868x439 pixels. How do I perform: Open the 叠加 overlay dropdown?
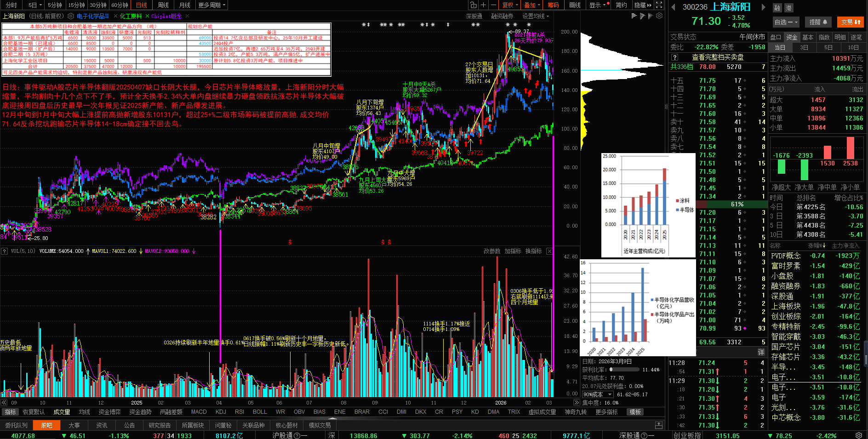[532, 5]
